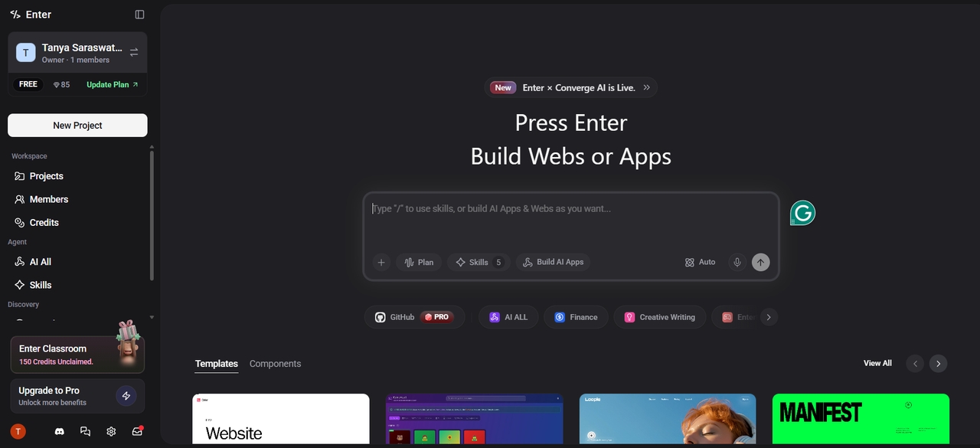The width and height of the screenshot is (980, 448).
Task: Open the Website template thumbnail
Action: click(x=281, y=419)
